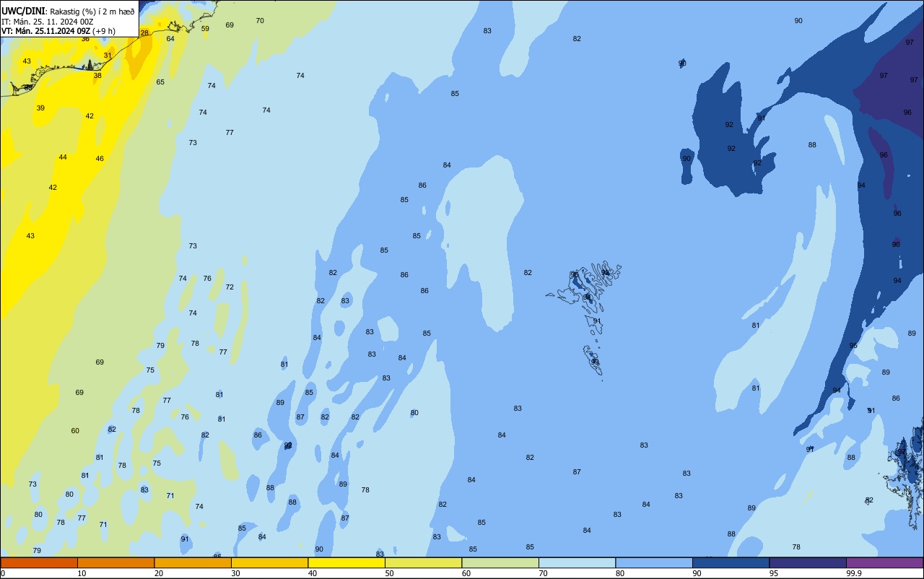Pick the purple legend swatch above 99.9
This screenshot has width=924, height=579.
tap(884, 562)
